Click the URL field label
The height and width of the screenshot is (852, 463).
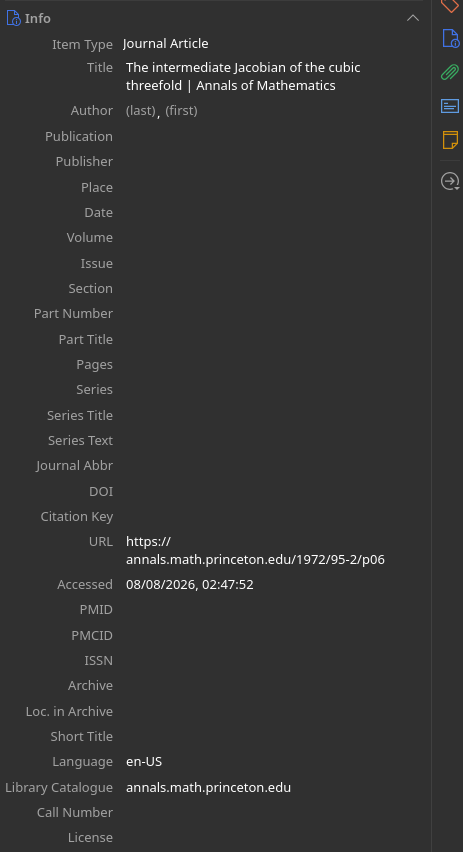tap(101, 541)
